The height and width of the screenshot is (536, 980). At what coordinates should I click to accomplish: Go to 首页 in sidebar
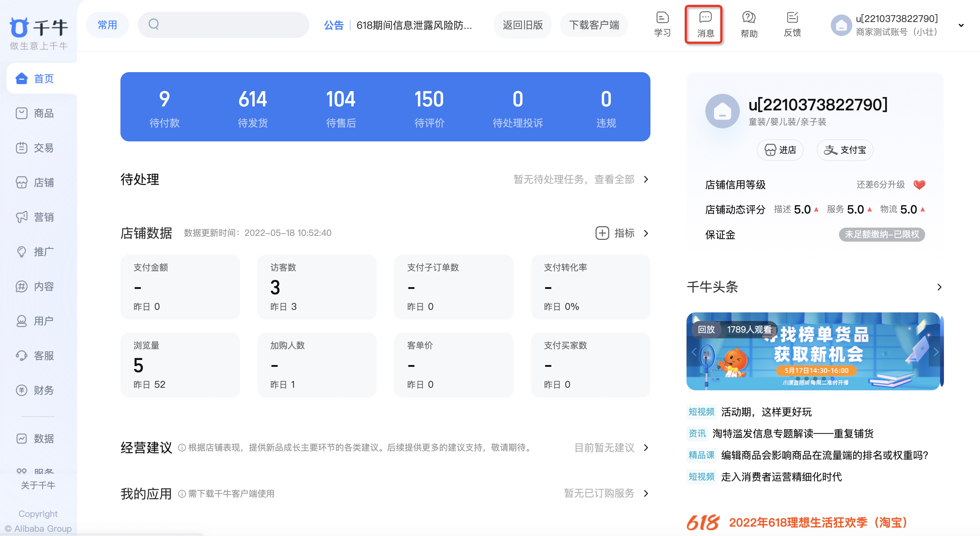[x=42, y=78]
